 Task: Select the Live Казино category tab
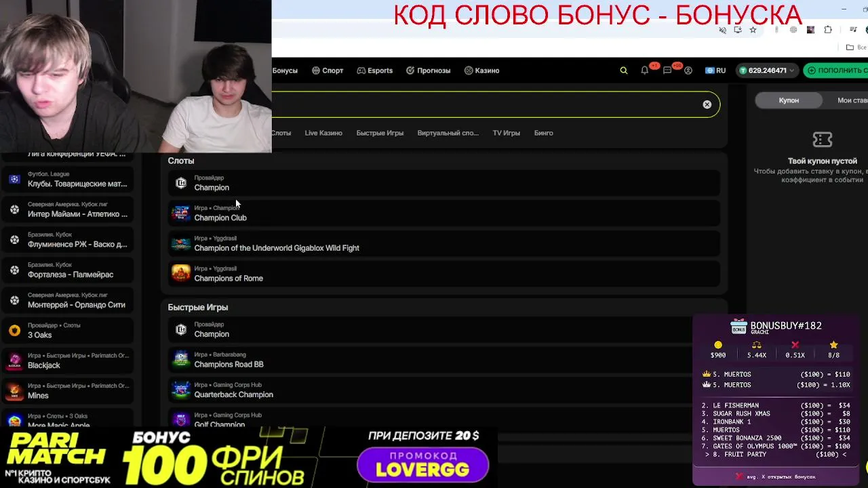(323, 133)
